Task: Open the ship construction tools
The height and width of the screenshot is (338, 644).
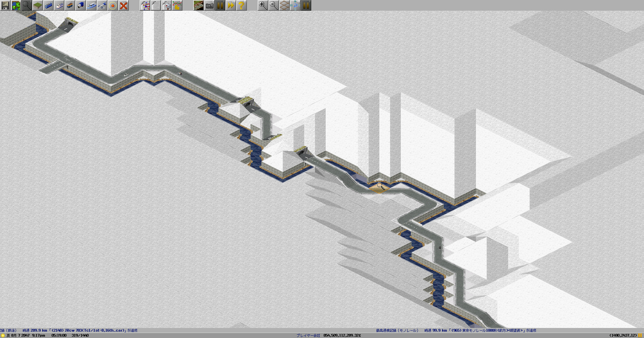Action: [x=91, y=5]
